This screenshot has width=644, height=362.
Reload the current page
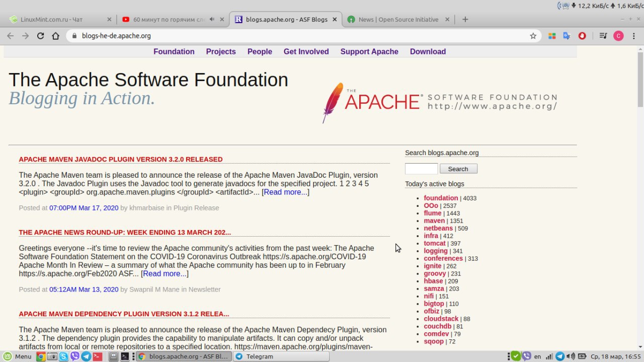pos(41,36)
